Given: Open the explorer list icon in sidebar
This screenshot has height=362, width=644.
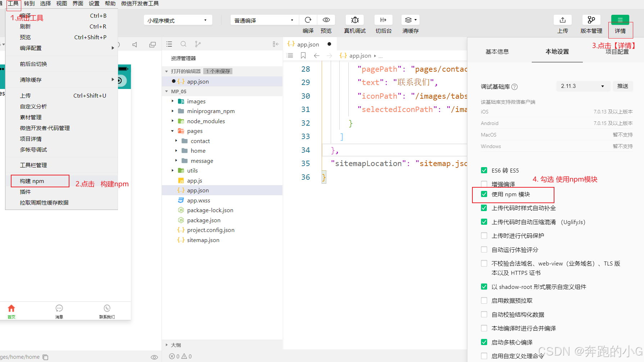Looking at the screenshot, I should (x=169, y=44).
